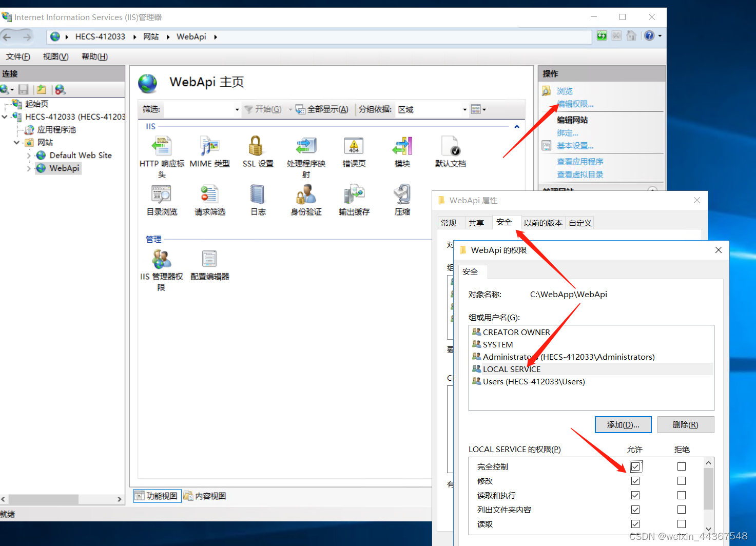Toggle 列出文件夹内容 allow checkbox

(635, 510)
